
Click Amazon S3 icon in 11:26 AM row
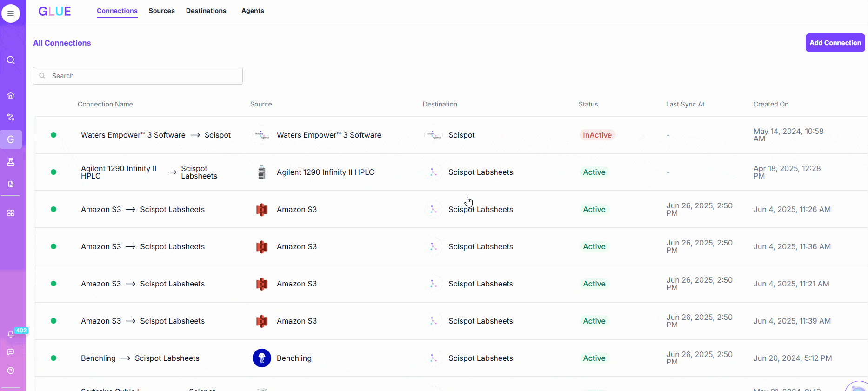262,209
